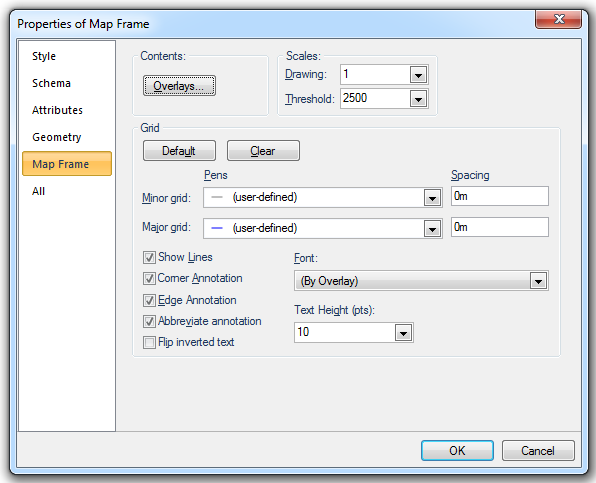This screenshot has width=596, height=483.
Task: Click the Threshold value 2500 field
Action: (x=375, y=98)
